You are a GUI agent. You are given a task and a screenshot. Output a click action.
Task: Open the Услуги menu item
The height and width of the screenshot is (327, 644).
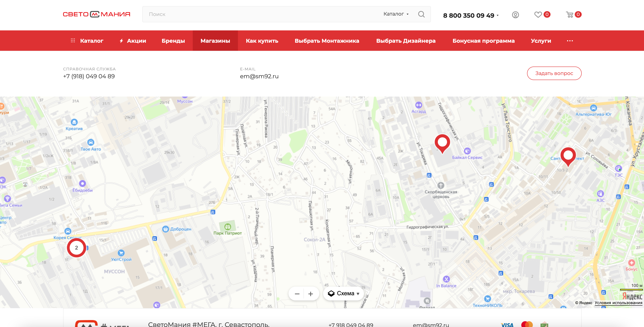(541, 41)
